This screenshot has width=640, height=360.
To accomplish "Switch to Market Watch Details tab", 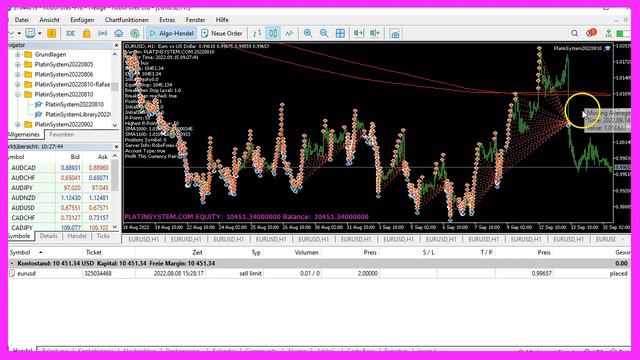I will (49, 236).
